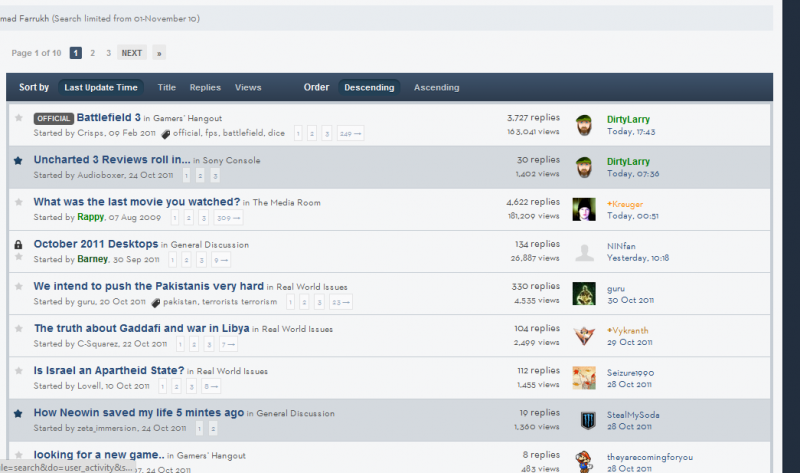Image resolution: width=800 pixels, height=473 pixels.
Task: Sort results by Replies
Action: point(205,88)
